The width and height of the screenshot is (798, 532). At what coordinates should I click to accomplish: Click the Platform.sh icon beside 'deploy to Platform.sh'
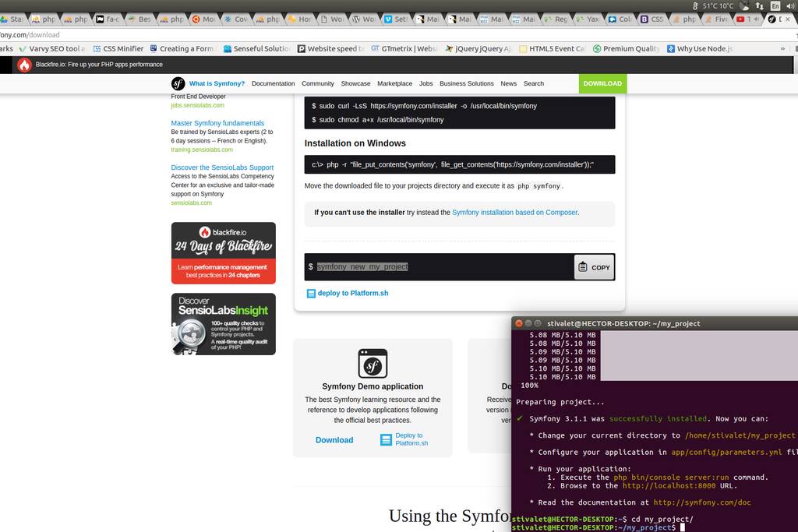coord(311,294)
